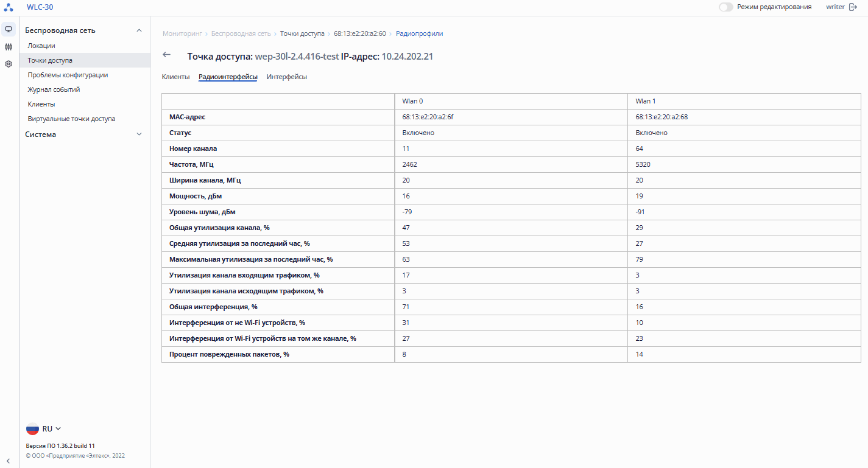Click the Russian flag language icon

32,429
